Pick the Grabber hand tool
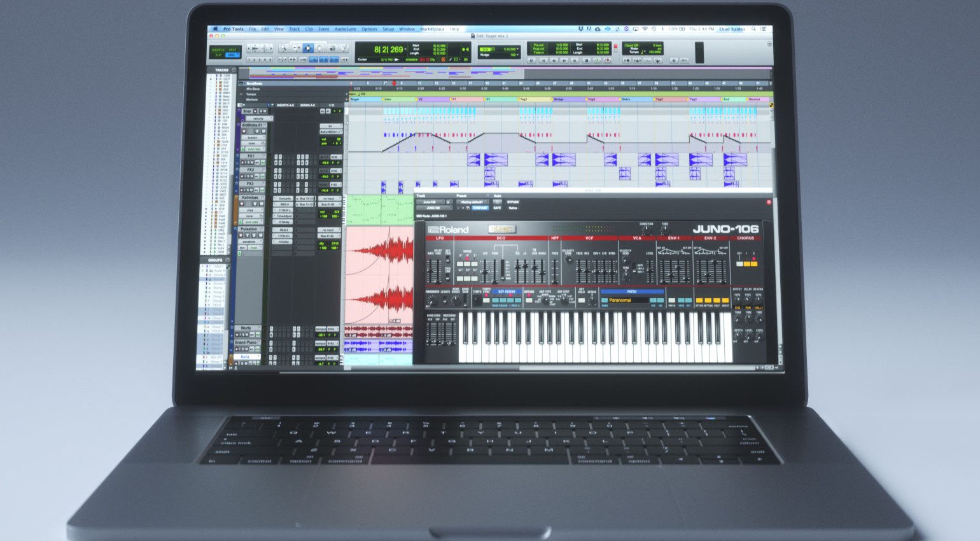The width and height of the screenshot is (980, 541). [x=319, y=48]
